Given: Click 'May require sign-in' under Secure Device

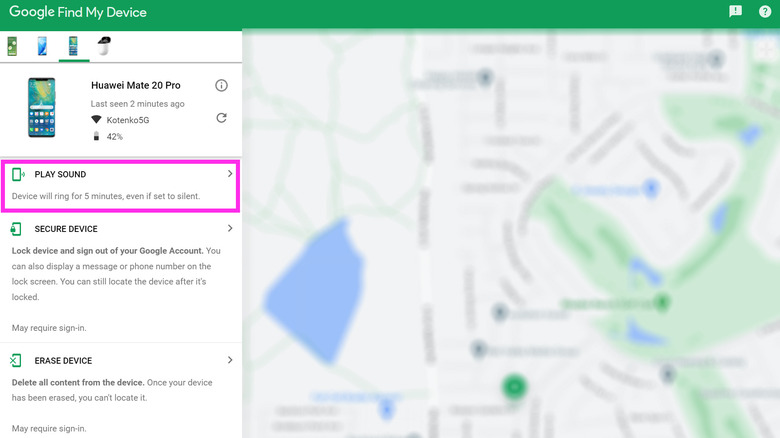Looking at the screenshot, I should point(49,328).
